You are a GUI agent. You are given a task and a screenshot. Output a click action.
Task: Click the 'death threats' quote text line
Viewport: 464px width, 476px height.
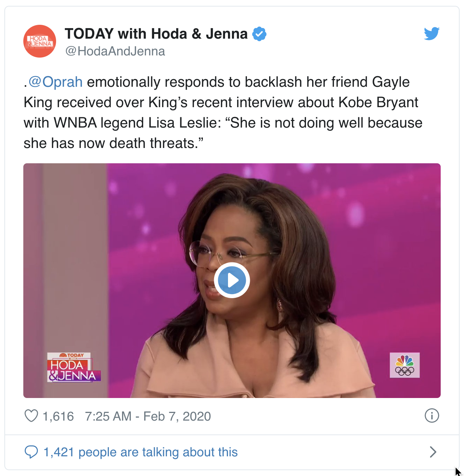(x=113, y=143)
